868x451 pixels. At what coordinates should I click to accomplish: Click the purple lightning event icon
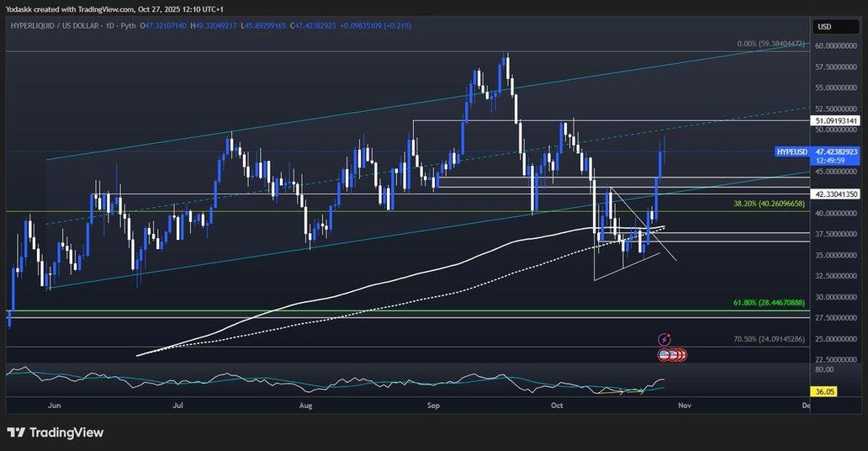[x=664, y=340]
